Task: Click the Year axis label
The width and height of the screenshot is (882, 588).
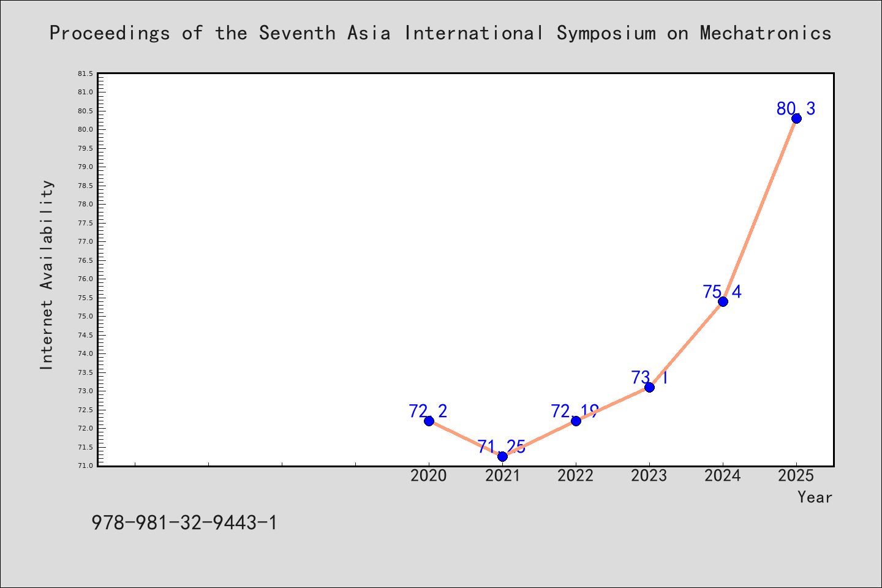Action: [815, 497]
